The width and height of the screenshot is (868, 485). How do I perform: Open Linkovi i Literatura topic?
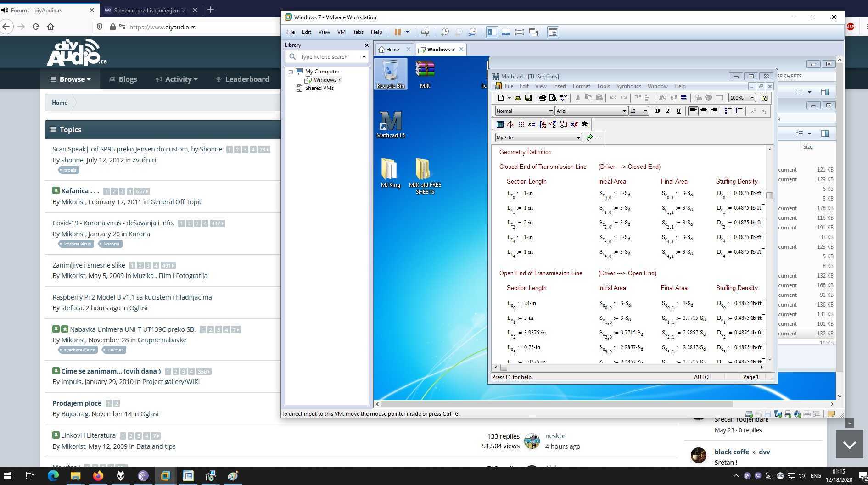[x=88, y=435]
